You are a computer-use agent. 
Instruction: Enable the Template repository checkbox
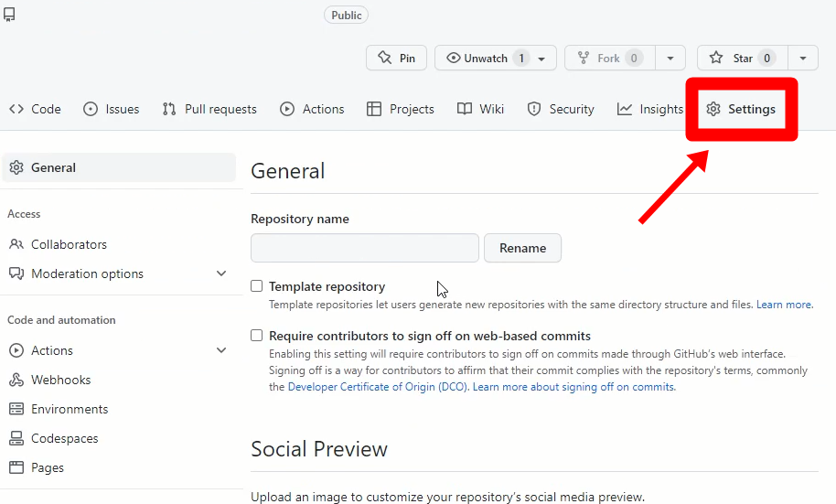[x=256, y=286]
